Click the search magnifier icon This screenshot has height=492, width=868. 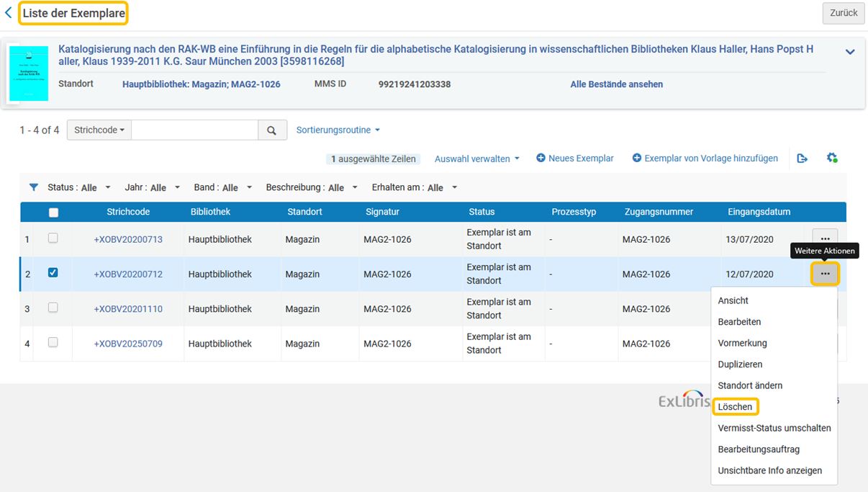(272, 130)
